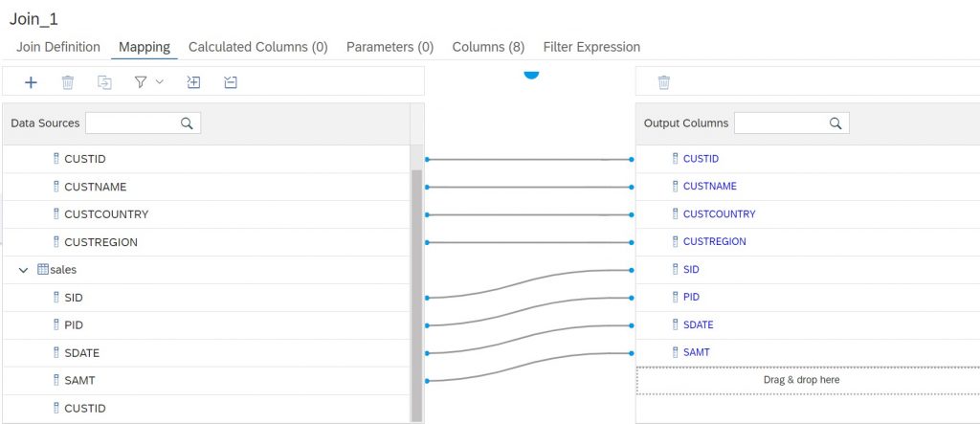Select CUSTCOUNTRY in Output Columns
This screenshot has width=980, height=424.
click(x=720, y=213)
